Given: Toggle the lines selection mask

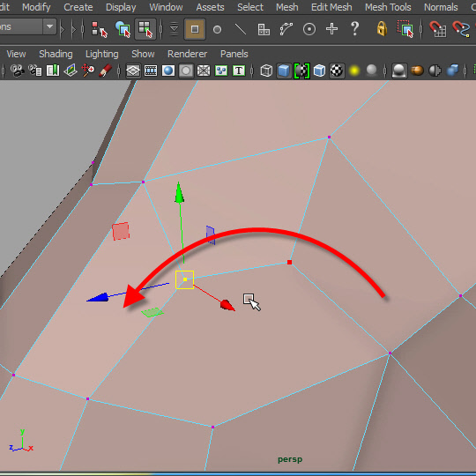Looking at the screenshot, I should coord(241,29).
